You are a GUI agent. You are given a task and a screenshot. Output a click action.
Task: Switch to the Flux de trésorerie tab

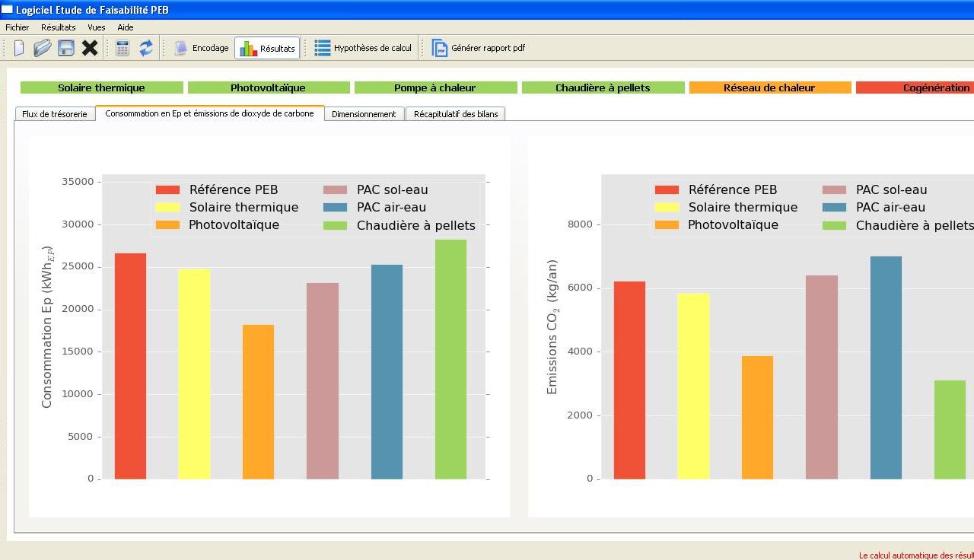[55, 114]
